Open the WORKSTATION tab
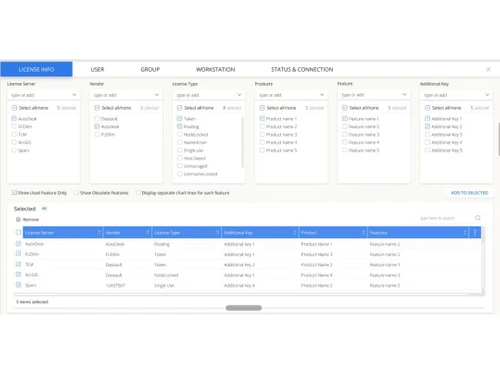500x375 pixels. pyautogui.click(x=215, y=69)
